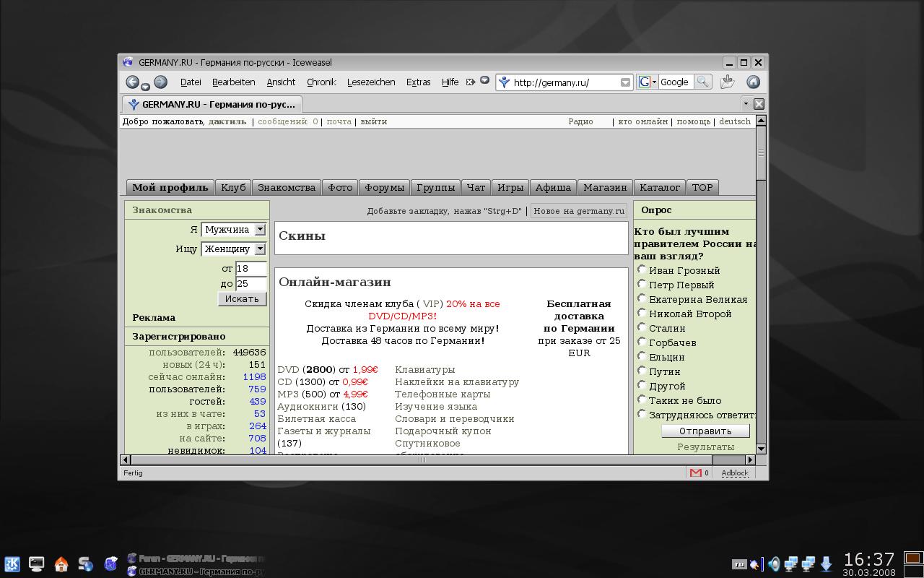924x578 pixels.
Task: Click the arrow icon after the Hilfe menu
Action: pos(471,82)
